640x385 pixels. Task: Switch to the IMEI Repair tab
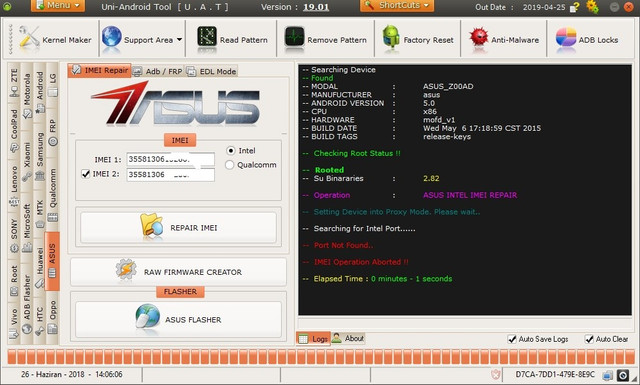(99, 71)
